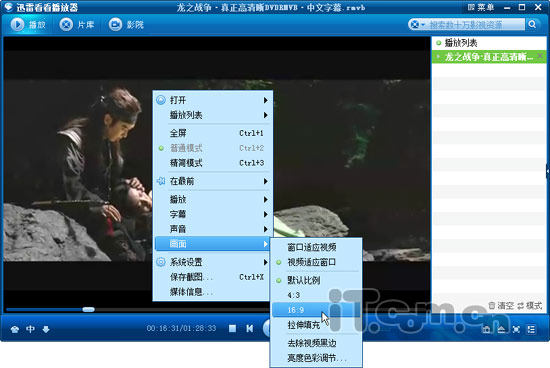Stop playback with the square stop button
Image resolution: width=550 pixels, height=368 pixels.
click(232, 329)
